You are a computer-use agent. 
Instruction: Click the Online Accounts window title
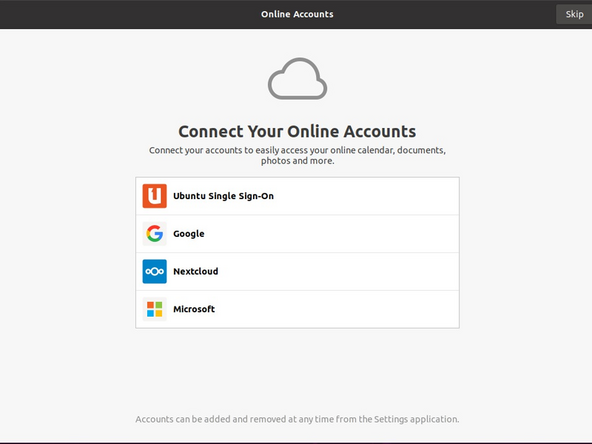pyautogui.click(x=297, y=14)
